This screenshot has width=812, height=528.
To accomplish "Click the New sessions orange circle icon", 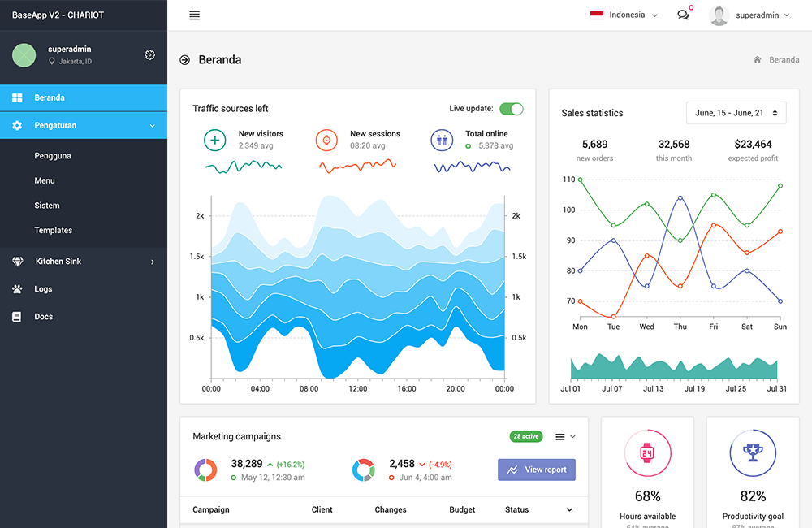I will (x=326, y=140).
